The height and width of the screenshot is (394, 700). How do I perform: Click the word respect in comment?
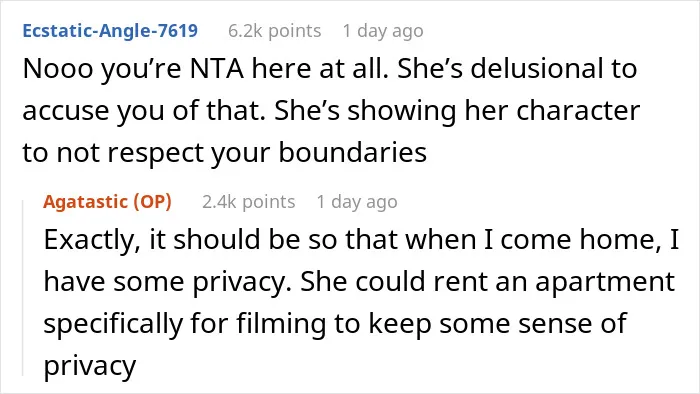tap(155, 153)
